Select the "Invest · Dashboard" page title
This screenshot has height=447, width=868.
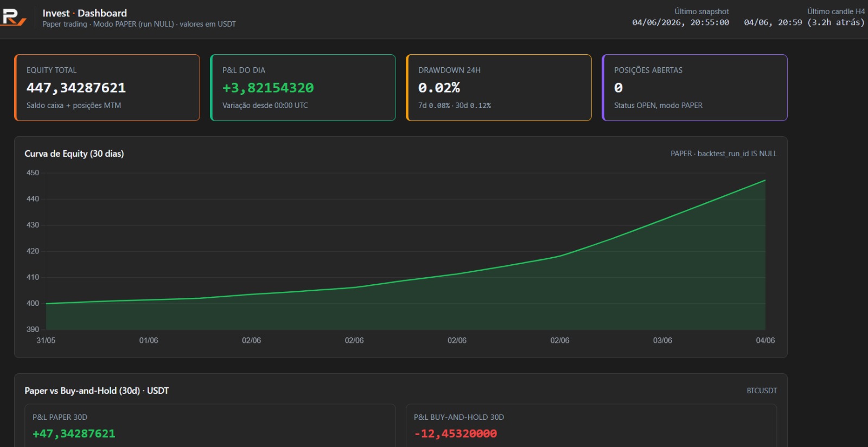coord(85,13)
